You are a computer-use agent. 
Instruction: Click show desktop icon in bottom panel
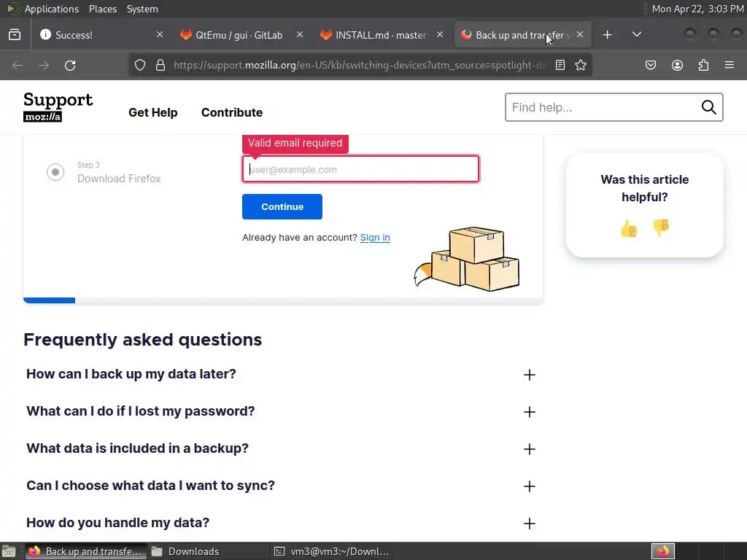click(x=9, y=551)
